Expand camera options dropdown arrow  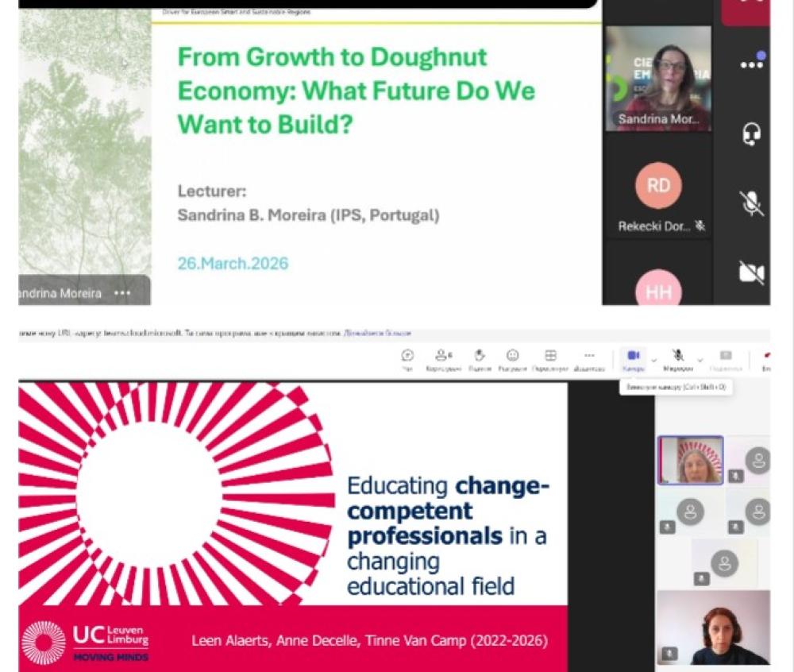point(653,360)
